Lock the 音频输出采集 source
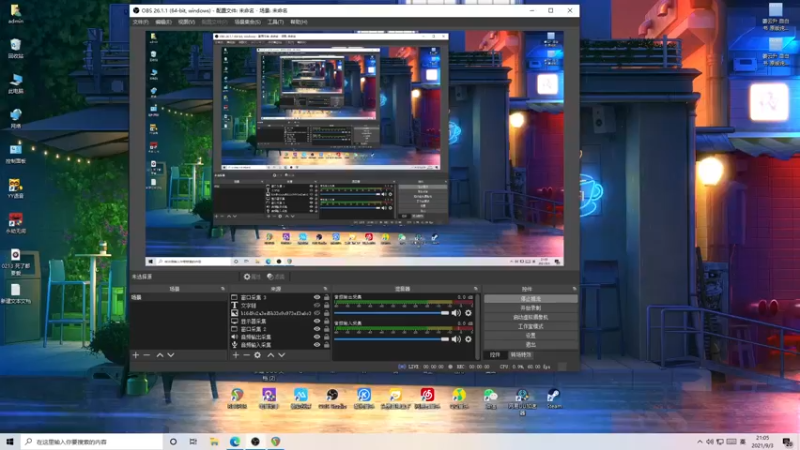The height and width of the screenshot is (450, 800). (327, 337)
